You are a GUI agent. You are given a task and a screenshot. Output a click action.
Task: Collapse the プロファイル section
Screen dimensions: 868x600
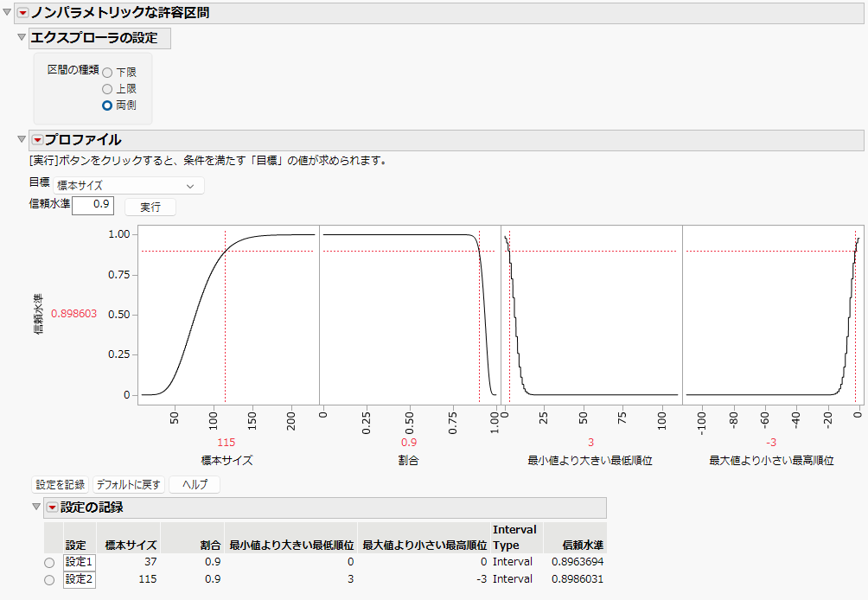coord(22,139)
